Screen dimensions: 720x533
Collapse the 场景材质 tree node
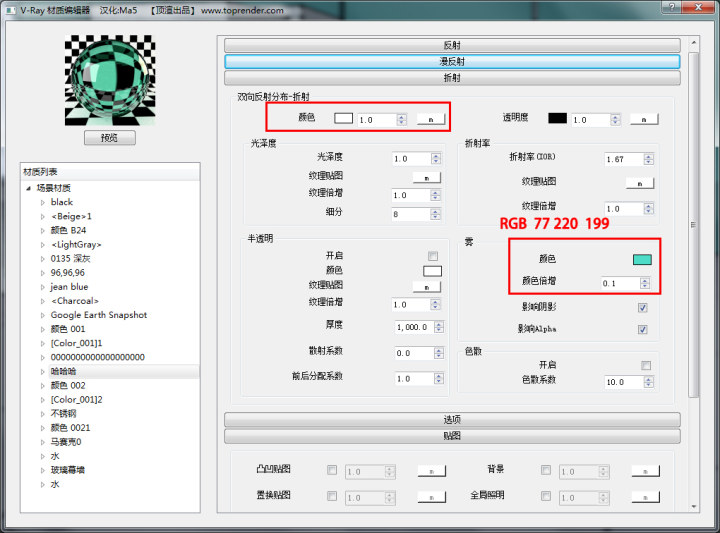pyautogui.click(x=28, y=188)
